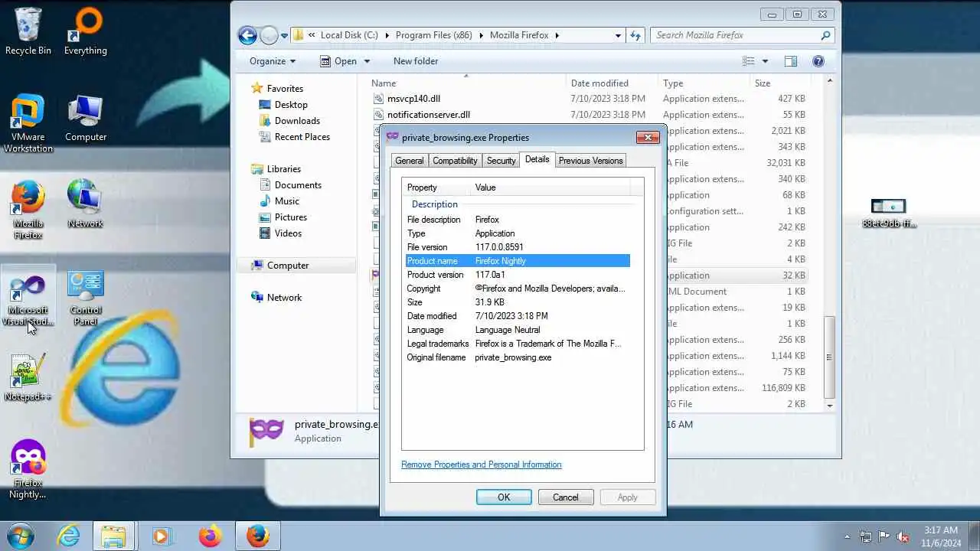Launch Internet Explorer from the taskbar
This screenshot has height=551, width=980.
[x=69, y=536]
